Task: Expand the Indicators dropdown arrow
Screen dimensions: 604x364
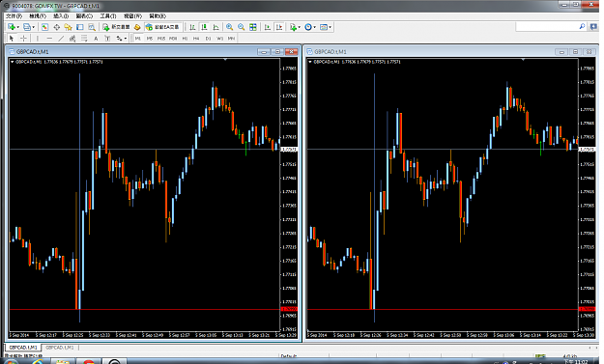Action: pyautogui.click(x=300, y=27)
